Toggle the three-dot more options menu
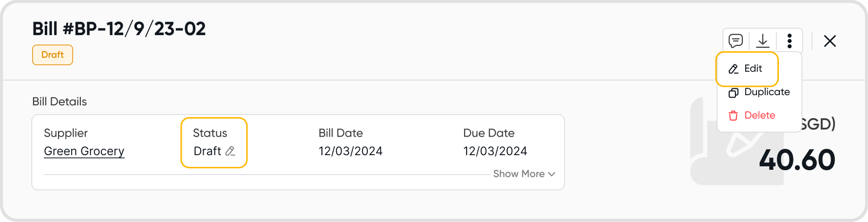 tap(789, 40)
